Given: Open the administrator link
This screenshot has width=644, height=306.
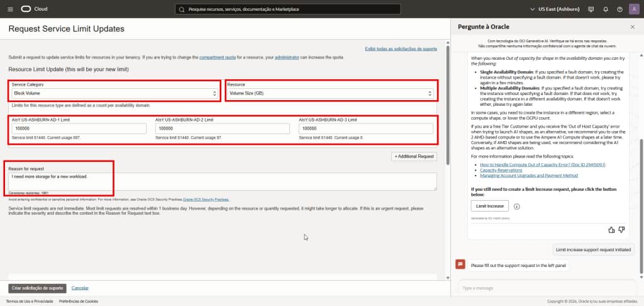Looking at the screenshot, I should (287, 57).
